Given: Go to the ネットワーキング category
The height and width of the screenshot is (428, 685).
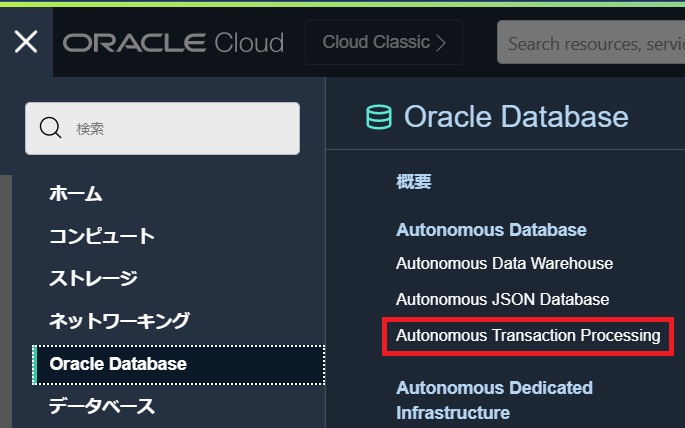Looking at the screenshot, I should [x=119, y=321].
